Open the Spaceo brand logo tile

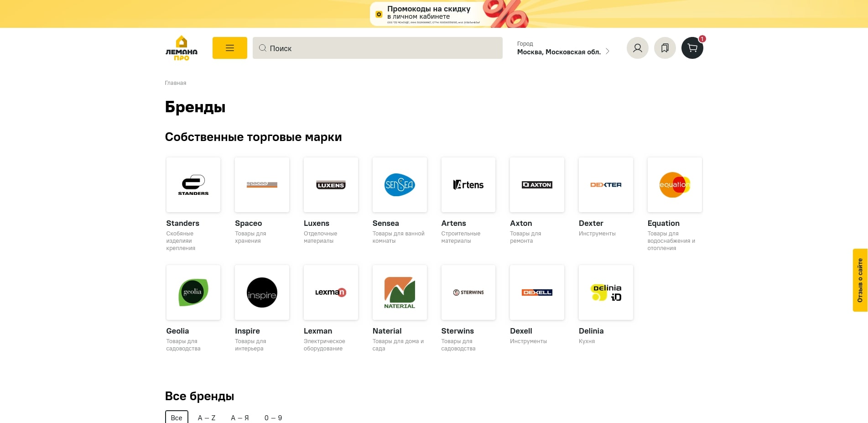click(x=262, y=185)
